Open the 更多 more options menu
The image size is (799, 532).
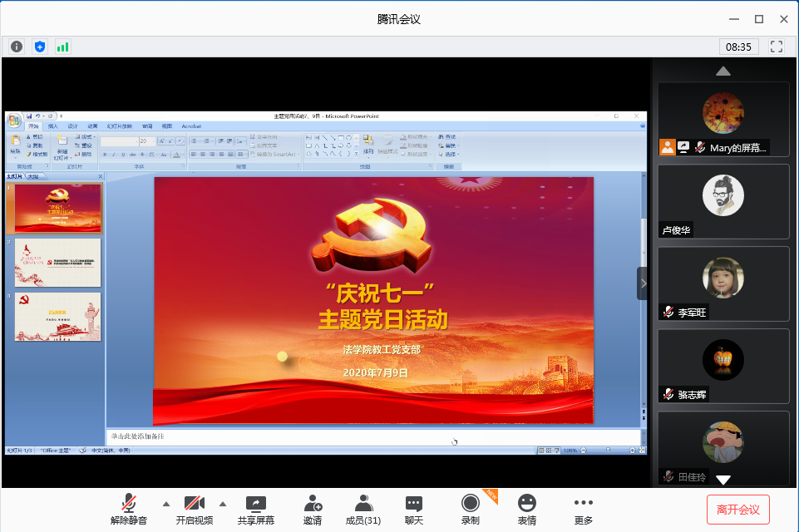(x=584, y=510)
